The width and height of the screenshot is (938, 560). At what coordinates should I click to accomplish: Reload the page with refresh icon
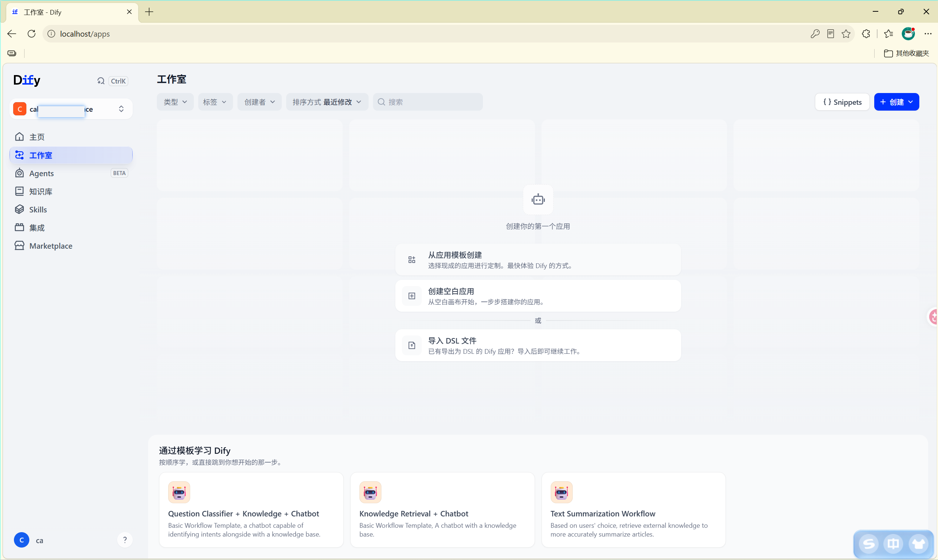[x=32, y=34]
